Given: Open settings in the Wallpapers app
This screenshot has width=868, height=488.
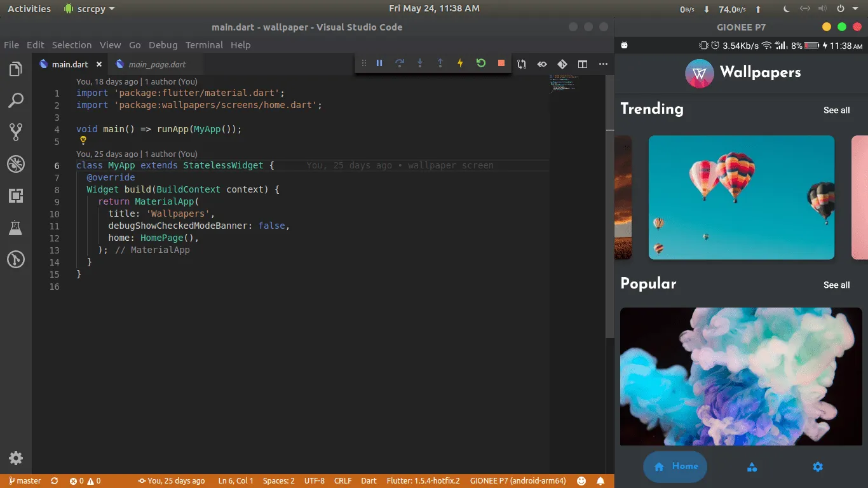Looking at the screenshot, I should [x=817, y=467].
